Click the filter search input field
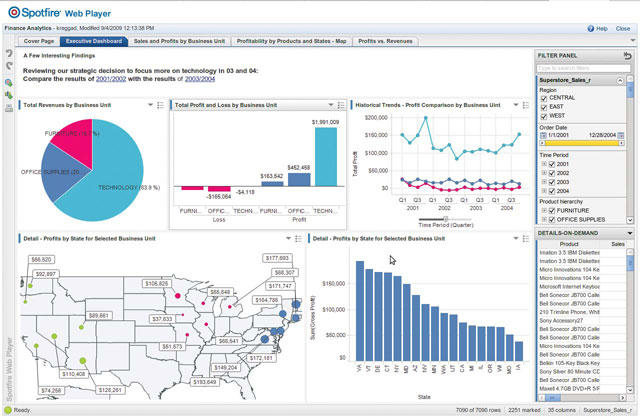 tap(583, 68)
